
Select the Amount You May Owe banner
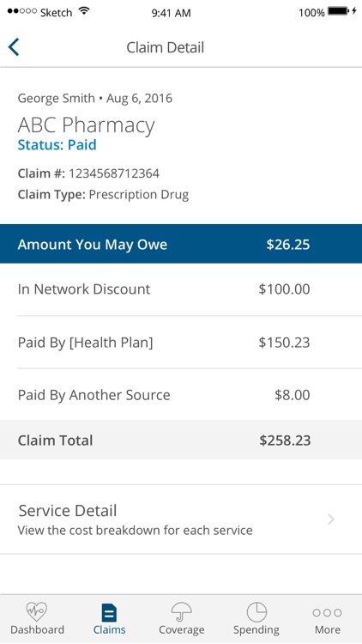[x=181, y=244]
